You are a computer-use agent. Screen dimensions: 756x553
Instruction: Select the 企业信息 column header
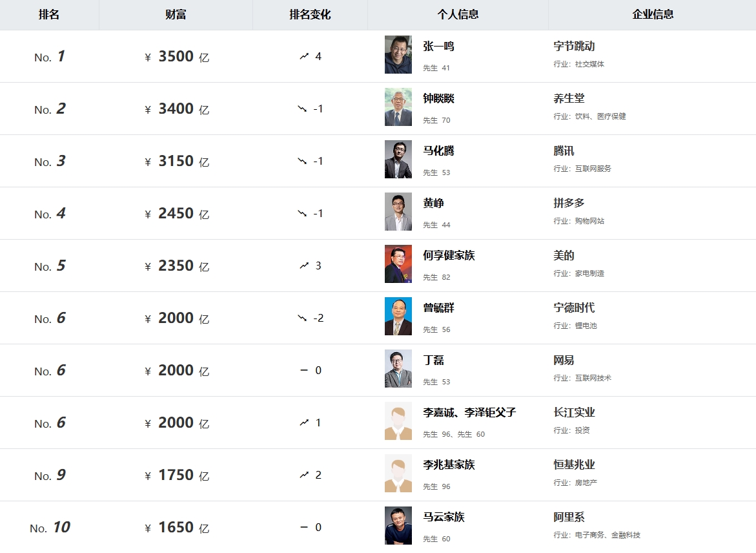click(652, 15)
